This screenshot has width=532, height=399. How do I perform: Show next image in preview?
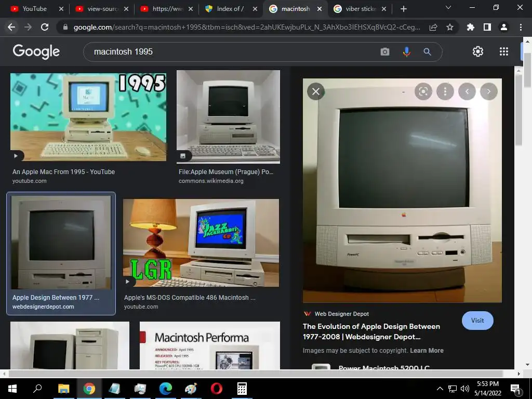pyautogui.click(x=489, y=91)
